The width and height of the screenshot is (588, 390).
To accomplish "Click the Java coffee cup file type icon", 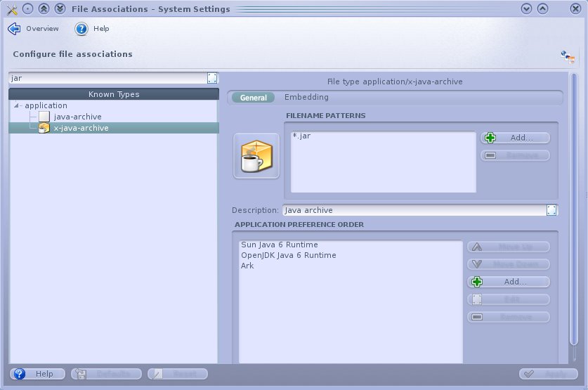I will point(256,155).
